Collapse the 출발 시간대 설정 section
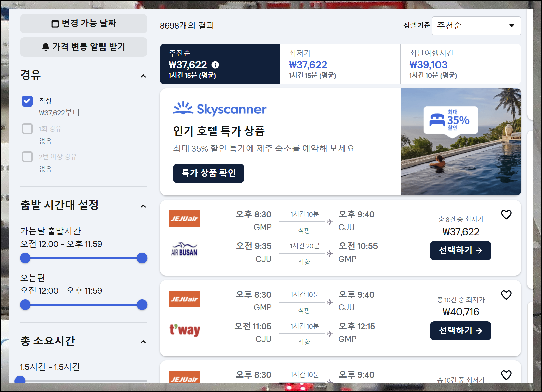 tap(143, 206)
